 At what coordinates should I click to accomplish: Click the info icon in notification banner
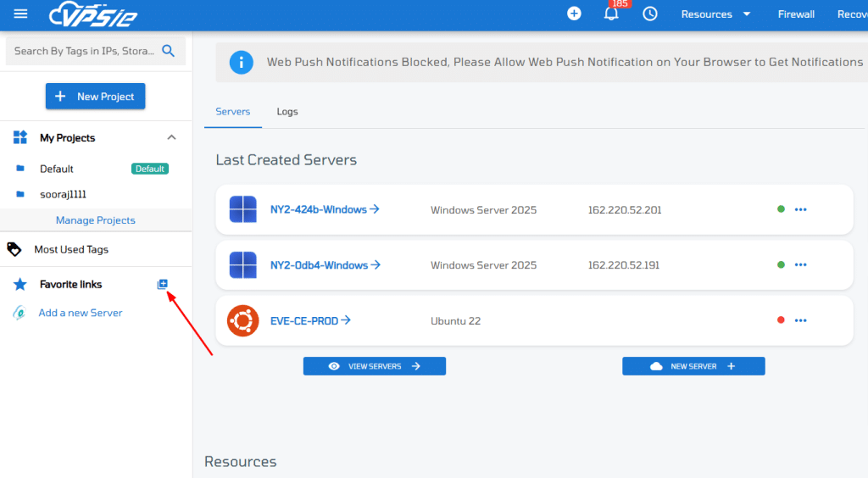242,63
